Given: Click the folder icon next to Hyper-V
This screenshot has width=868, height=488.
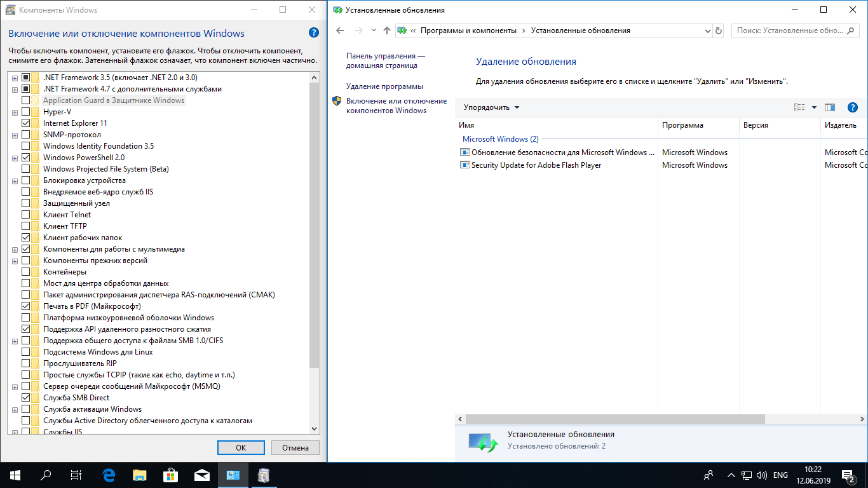Looking at the screenshot, I should pos(36,112).
